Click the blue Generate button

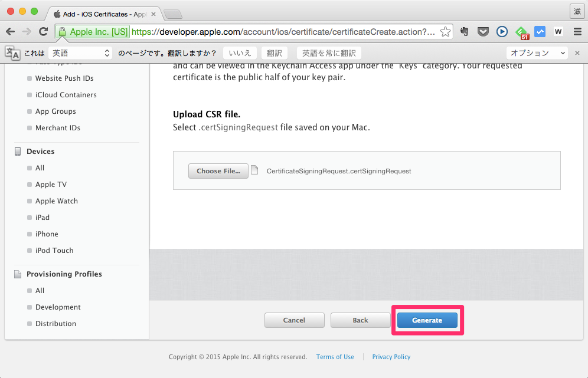tap(427, 320)
